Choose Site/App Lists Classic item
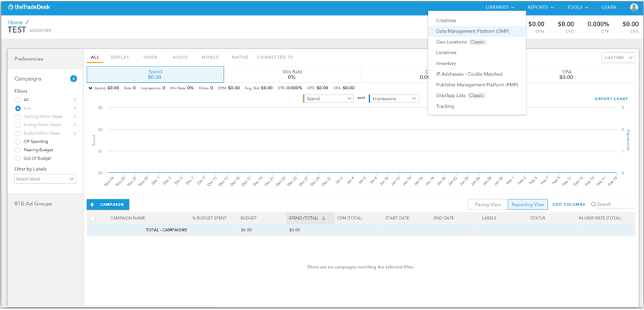 tap(461, 95)
